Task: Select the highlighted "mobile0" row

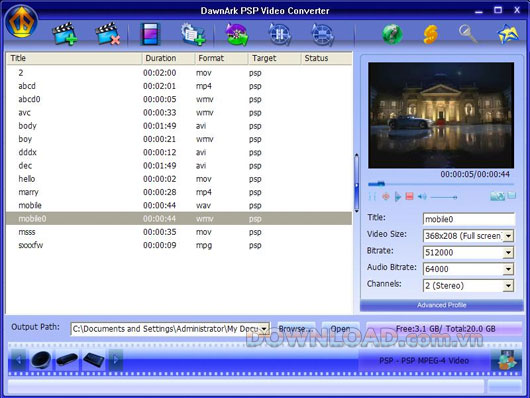Action: coord(179,219)
